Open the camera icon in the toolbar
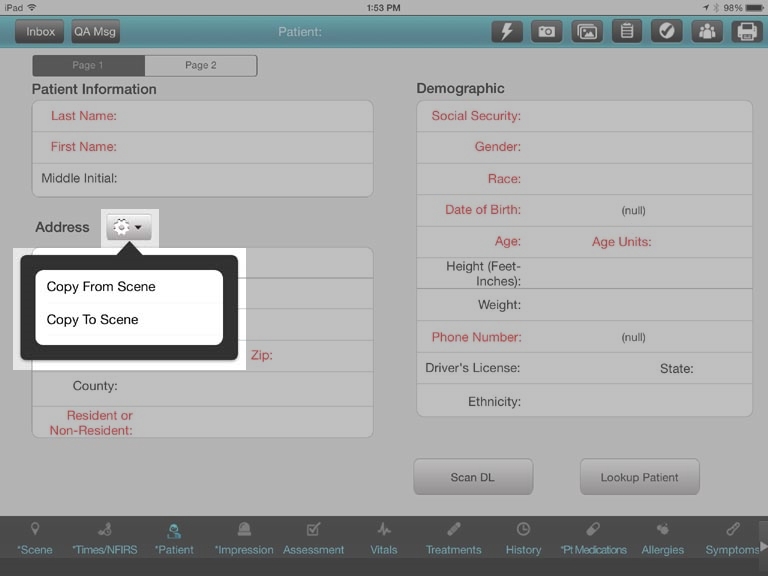This screenshot has width=768, height=576. pos(547,32)
